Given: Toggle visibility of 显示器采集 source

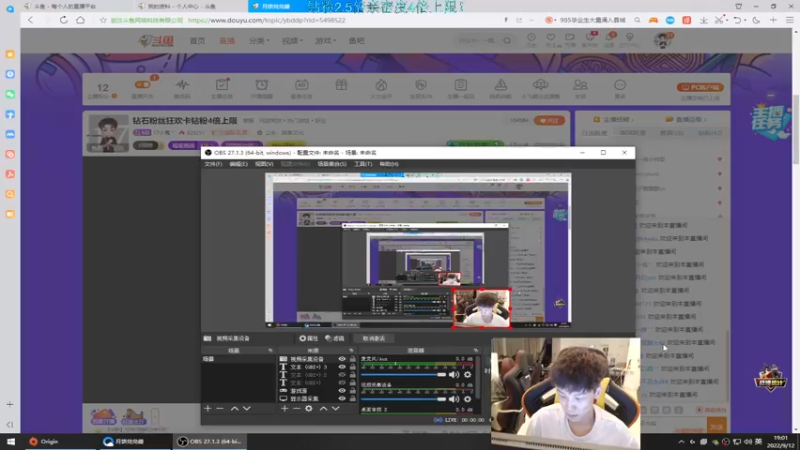Looking at the screenshot, I should click(x=342, y=398).
